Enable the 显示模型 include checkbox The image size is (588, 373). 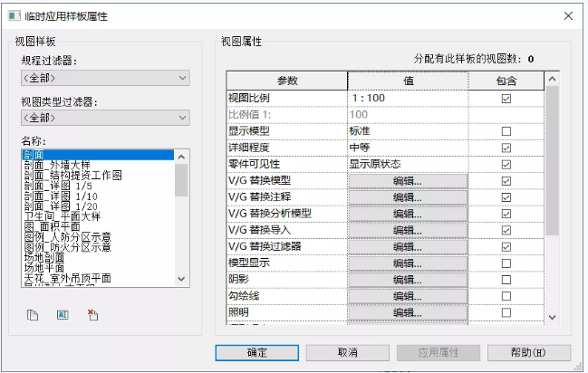click(506, 131)
